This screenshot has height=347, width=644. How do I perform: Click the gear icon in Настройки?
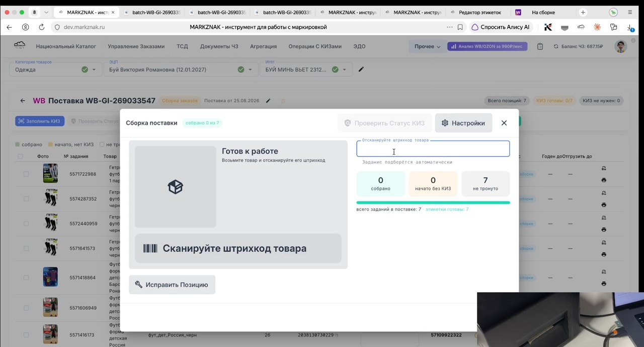click(445, 123)
